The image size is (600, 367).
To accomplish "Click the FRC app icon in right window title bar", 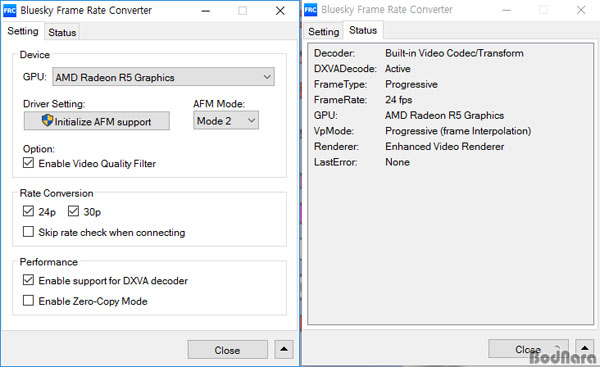I will (x=311, y=10).
